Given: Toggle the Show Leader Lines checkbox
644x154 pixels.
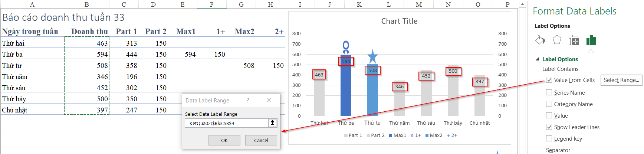Looking at the screenshot, I should click(549, 127).
